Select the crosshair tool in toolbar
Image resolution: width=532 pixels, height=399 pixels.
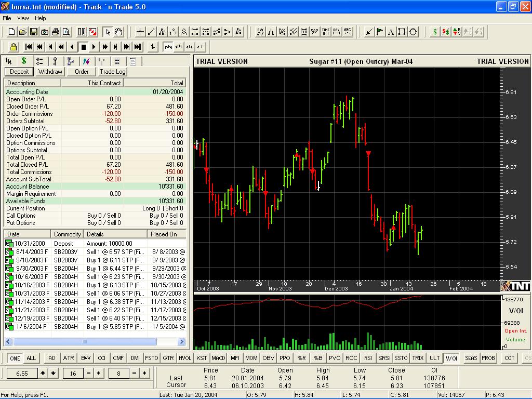(x=140, y=32)
